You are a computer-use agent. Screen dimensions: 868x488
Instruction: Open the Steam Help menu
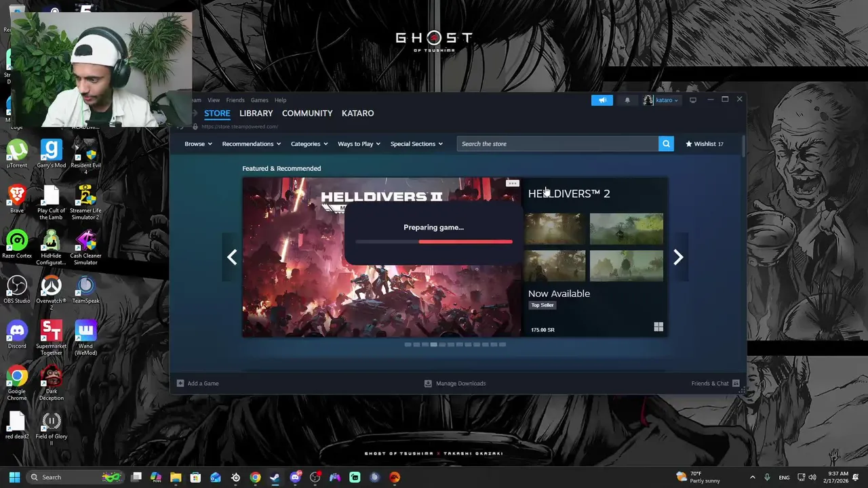(x=280, y=100)
